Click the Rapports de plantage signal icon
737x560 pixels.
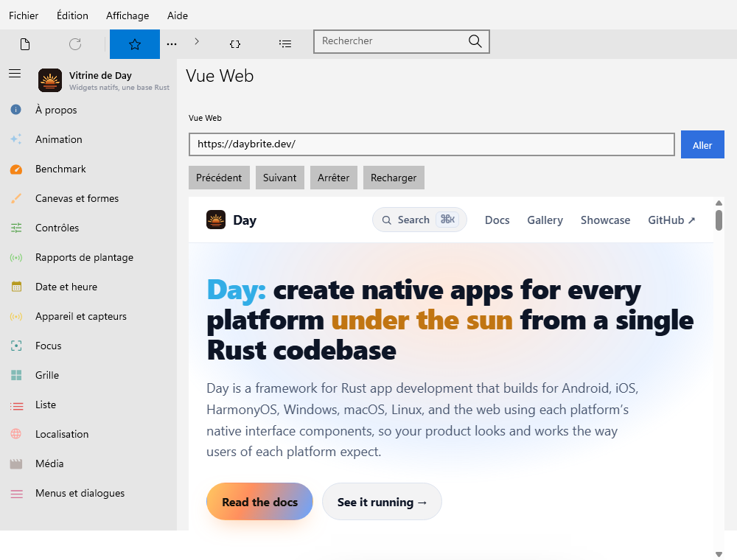(x=16, y=257)
